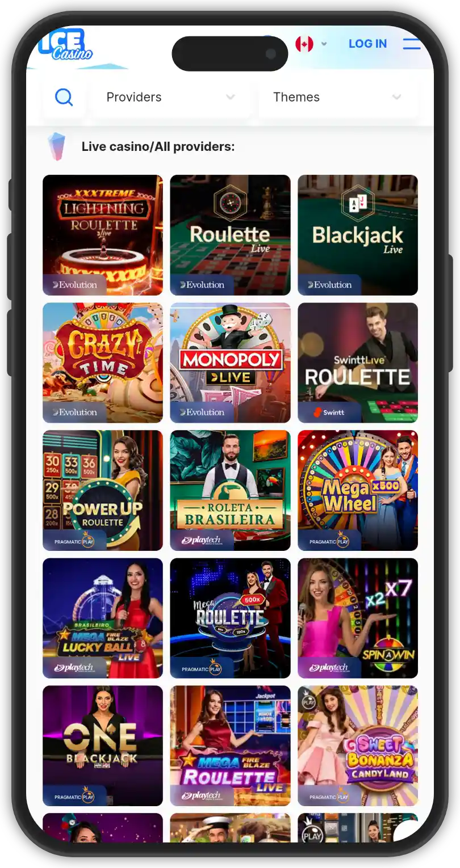Select the Mega Wheel game tile
Image resolution: width=460 pixels, height=868 pixels.
(x=358, y=491)
